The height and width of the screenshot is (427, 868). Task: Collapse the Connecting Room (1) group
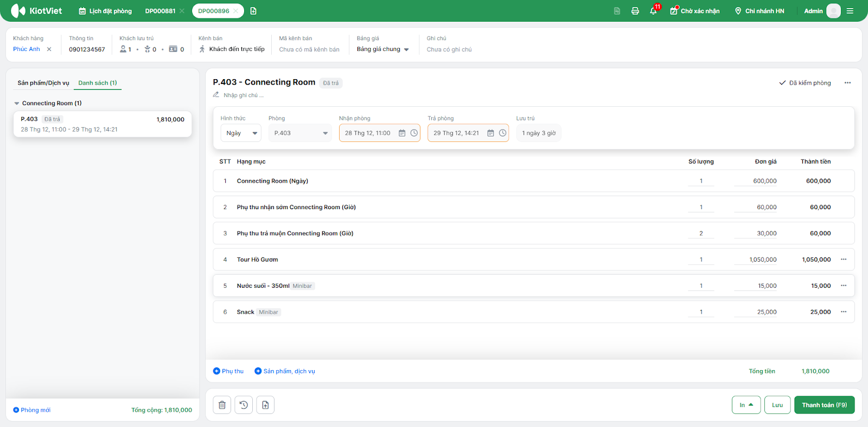pos(17,103)
